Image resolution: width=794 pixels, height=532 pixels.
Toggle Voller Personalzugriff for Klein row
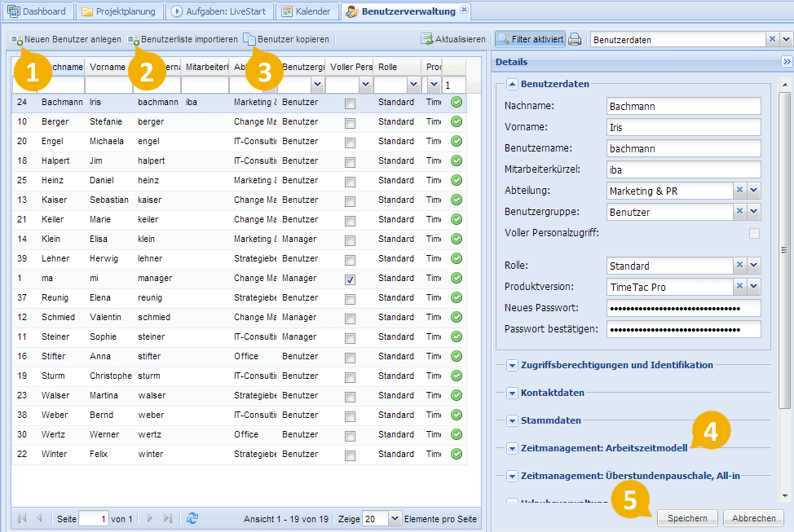(350, 241)
